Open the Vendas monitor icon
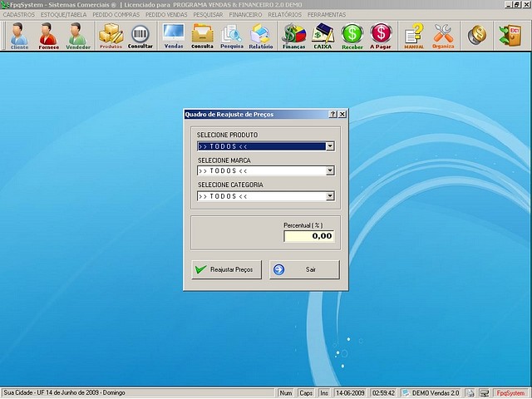This screenshot has width=532, height=399. coord(174,36)
